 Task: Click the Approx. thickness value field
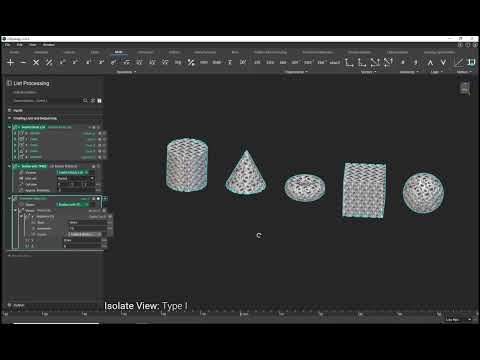click(77, 190)
